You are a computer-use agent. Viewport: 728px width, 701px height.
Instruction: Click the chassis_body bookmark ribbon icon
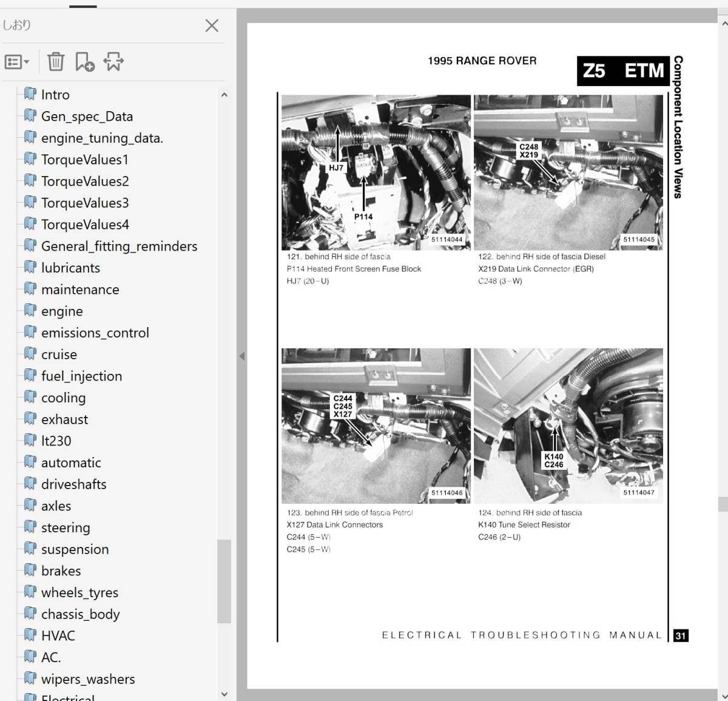pyautogui.click(x=30, y=614)
